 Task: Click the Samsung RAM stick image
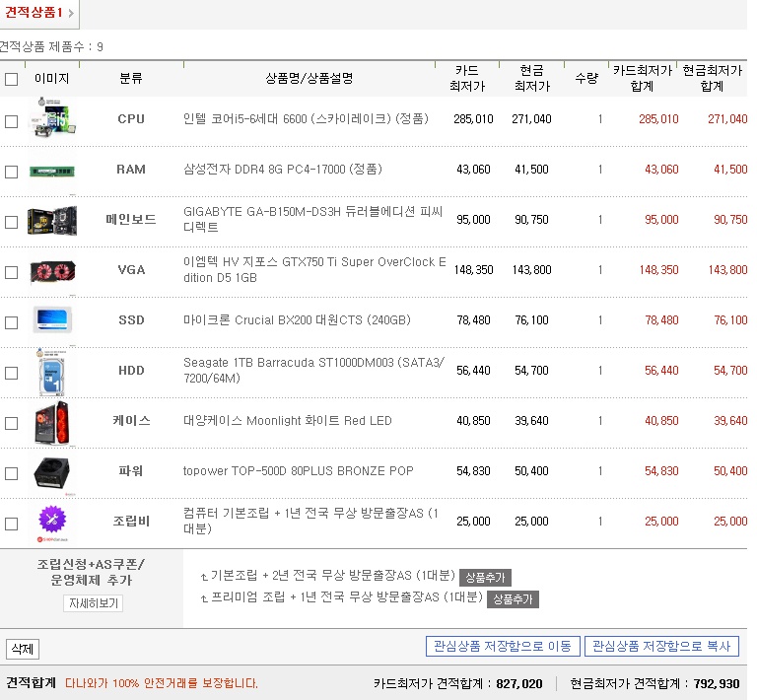coord(52,170)
